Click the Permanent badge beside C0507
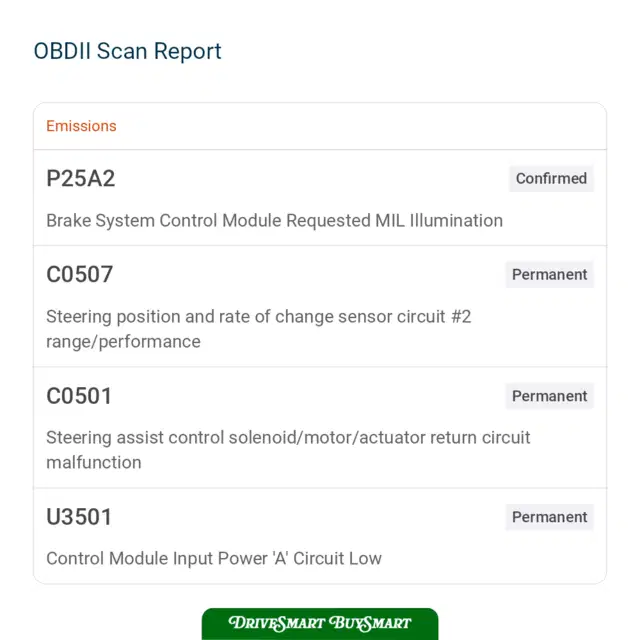 tap(549, 275)
